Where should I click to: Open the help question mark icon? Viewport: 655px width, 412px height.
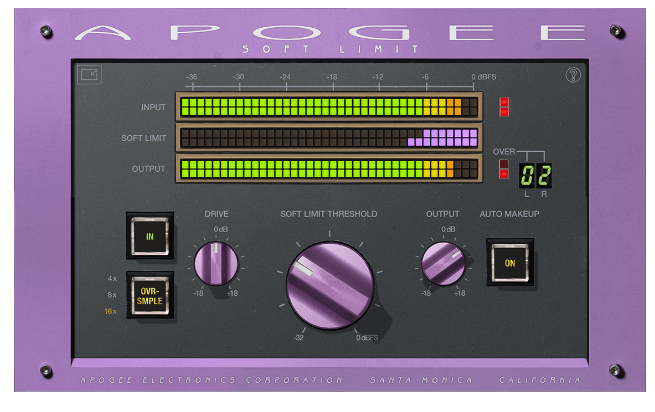point(573,75)
